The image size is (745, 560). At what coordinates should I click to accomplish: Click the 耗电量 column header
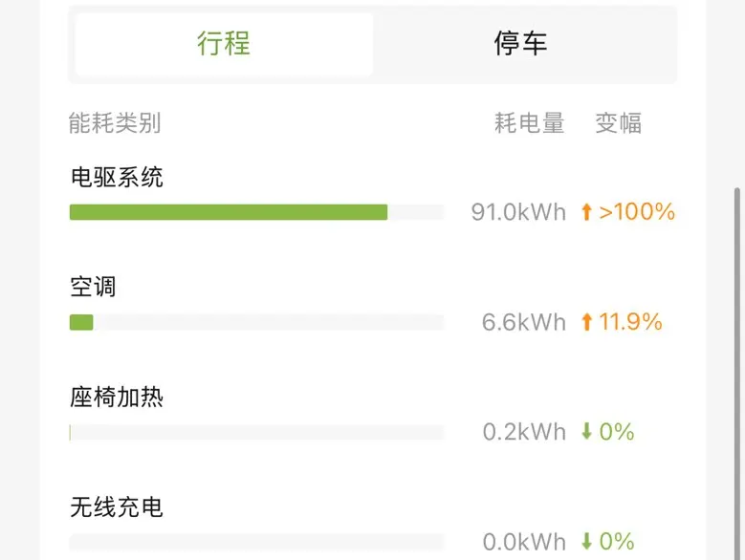point(530,123)
